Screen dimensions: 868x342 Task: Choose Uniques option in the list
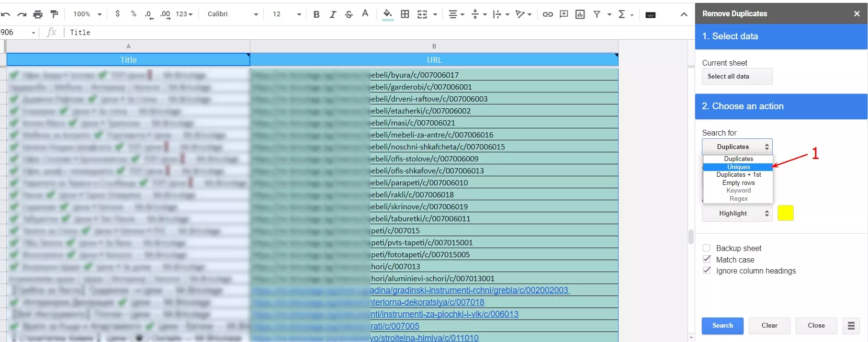tap(738, 167)
